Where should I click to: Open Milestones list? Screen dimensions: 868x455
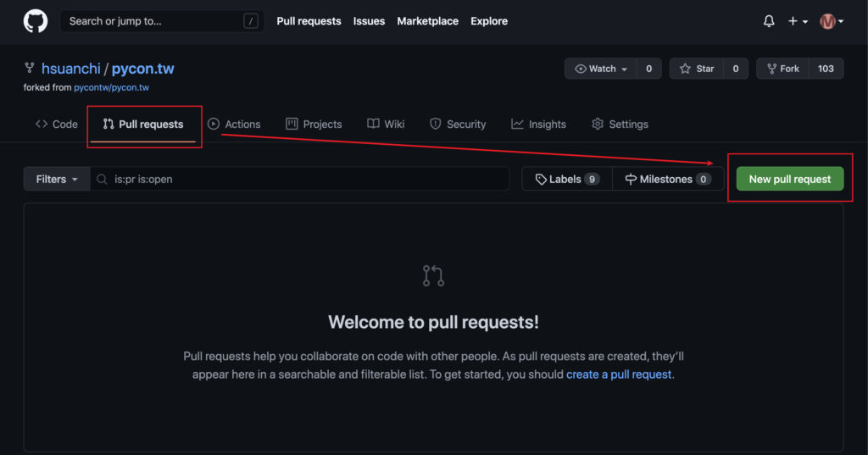(668, 179)
